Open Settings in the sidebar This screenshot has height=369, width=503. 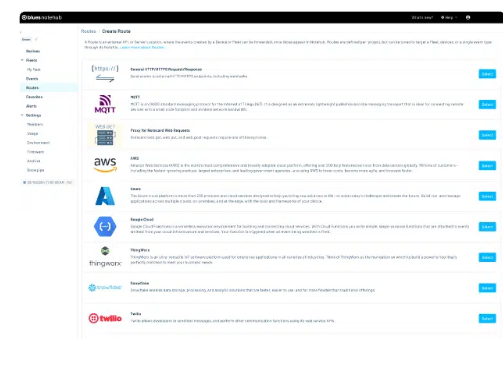34,115
